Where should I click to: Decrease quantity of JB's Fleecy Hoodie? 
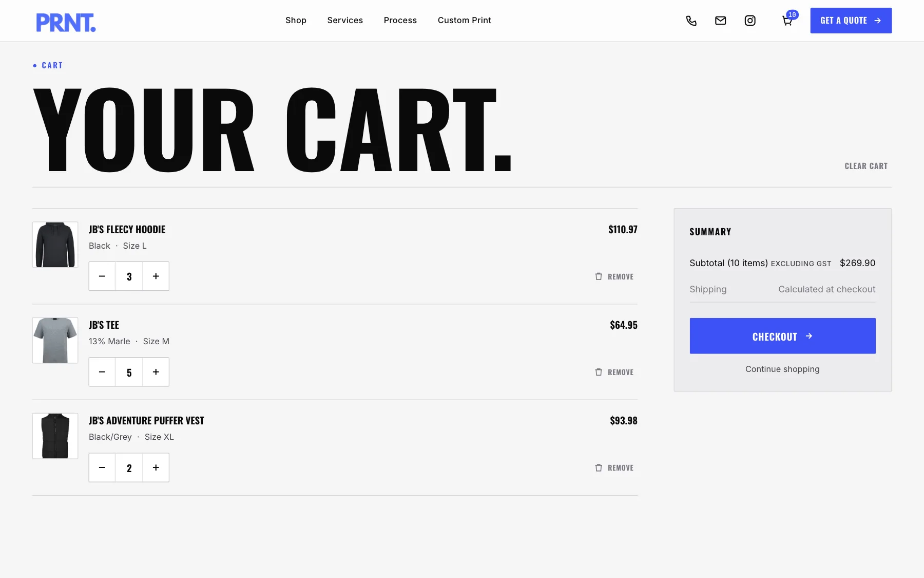(x=102, y=276)
